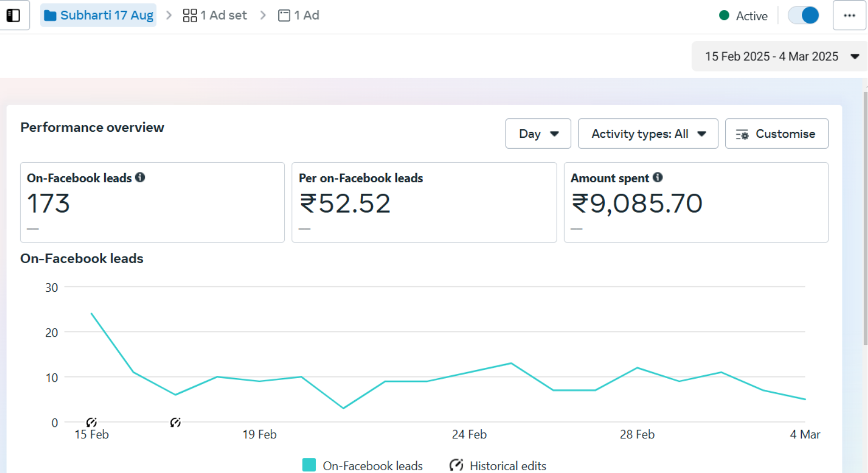Click historical edit marker at 15 Feb
868x473 pixels.
(92, 422)
